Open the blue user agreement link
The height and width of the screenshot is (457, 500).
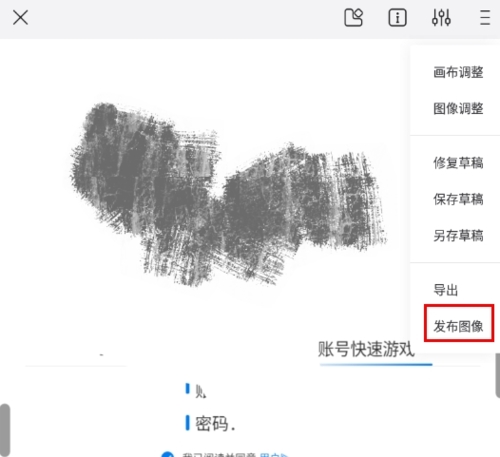click(273, 455)
